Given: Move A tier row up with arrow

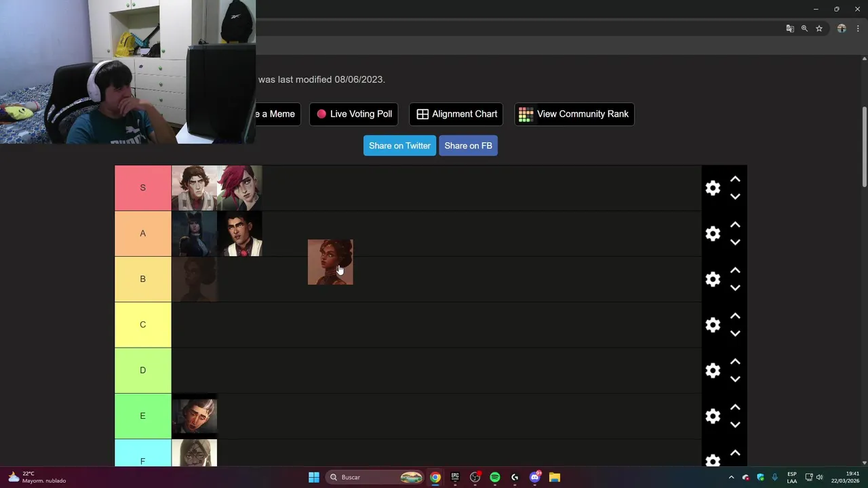Looking at the screenshot, I should point(735,225).
